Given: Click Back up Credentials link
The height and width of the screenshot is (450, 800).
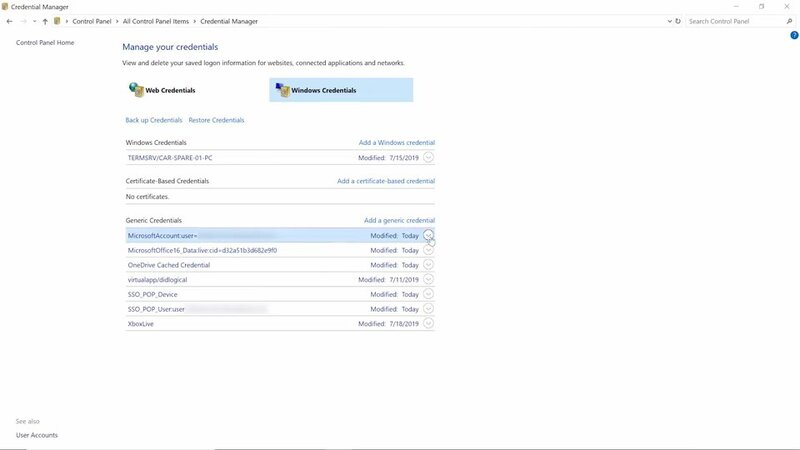Looking at the screenshot, I should point(154,120).
